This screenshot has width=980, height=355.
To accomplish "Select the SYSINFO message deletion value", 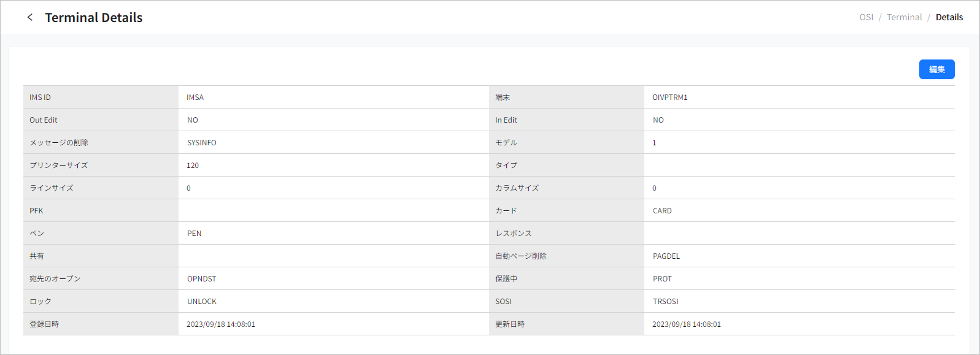I will (x=201, y=143).
